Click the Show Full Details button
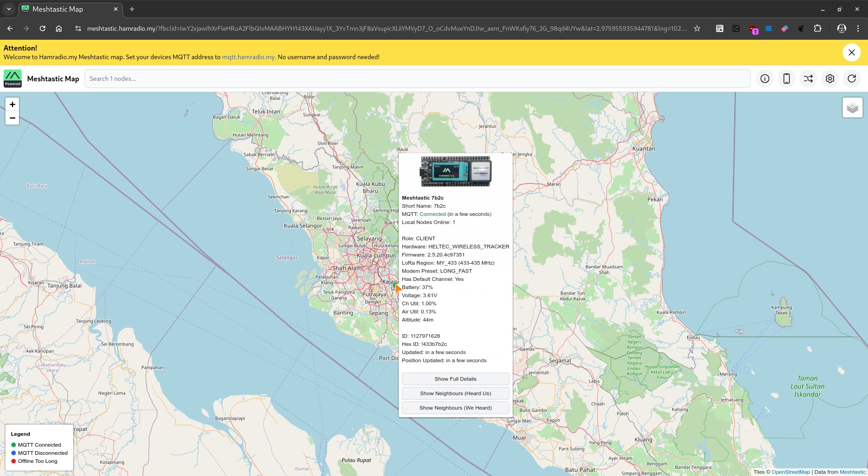The height and width of the screenshot is (476, 868). click(455, 379)
